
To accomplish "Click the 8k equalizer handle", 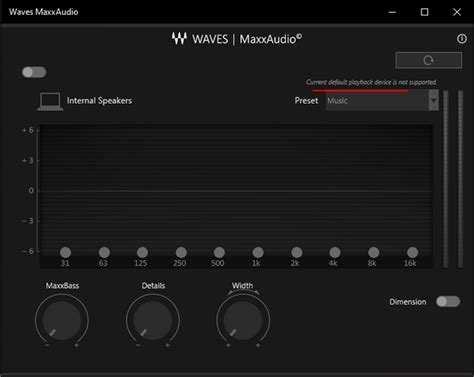I will (x=374, y=253).
